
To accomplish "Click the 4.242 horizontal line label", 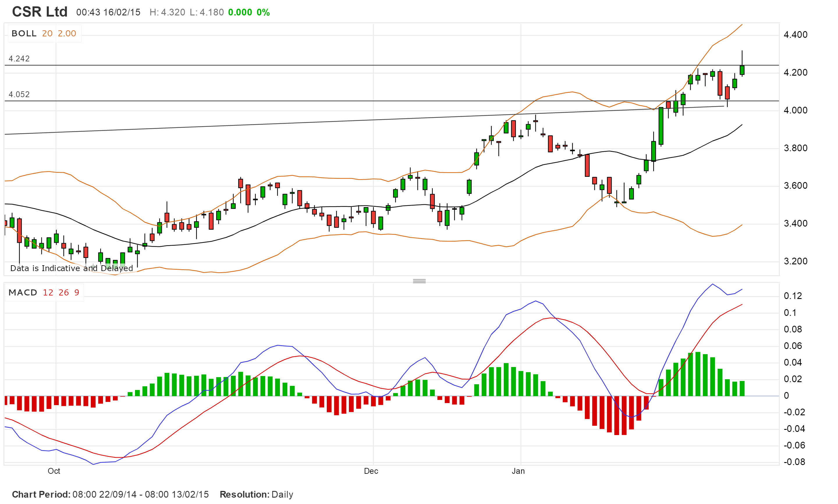I will (19, 58).
